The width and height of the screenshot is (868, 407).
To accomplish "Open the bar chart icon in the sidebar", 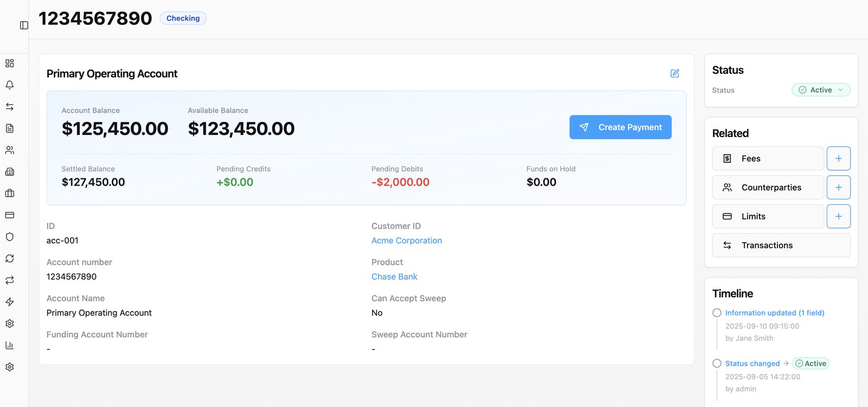I will (10, 345).
